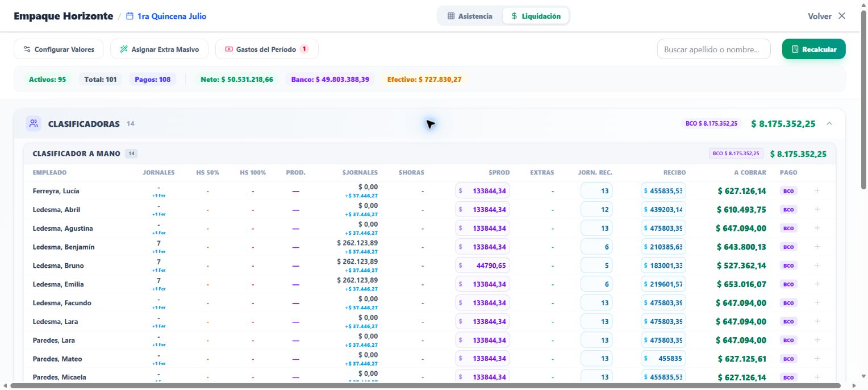The width and height of the screenshot is (868, 390).
Task: Click the people icon beside CLASIFICADORAS
Action: (34, 123)
